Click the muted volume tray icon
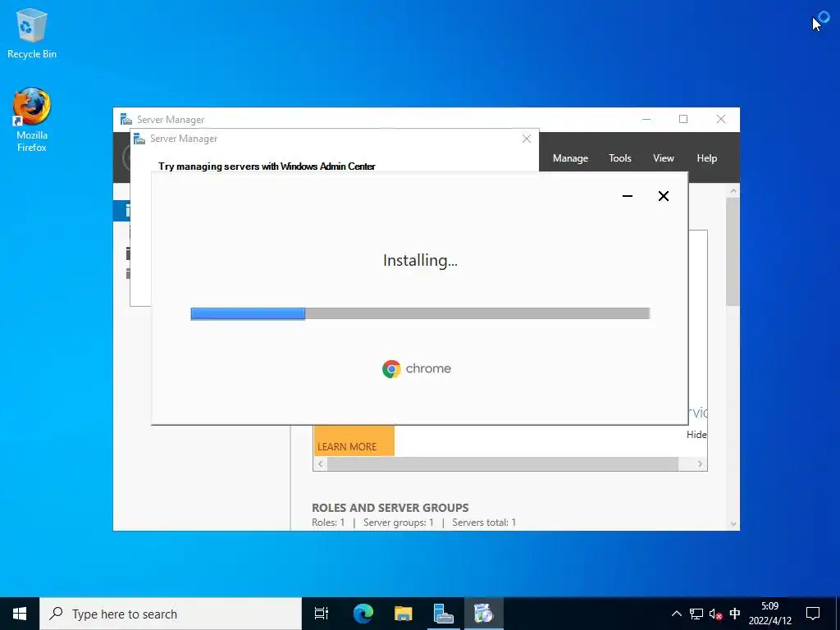 [715, 614]
